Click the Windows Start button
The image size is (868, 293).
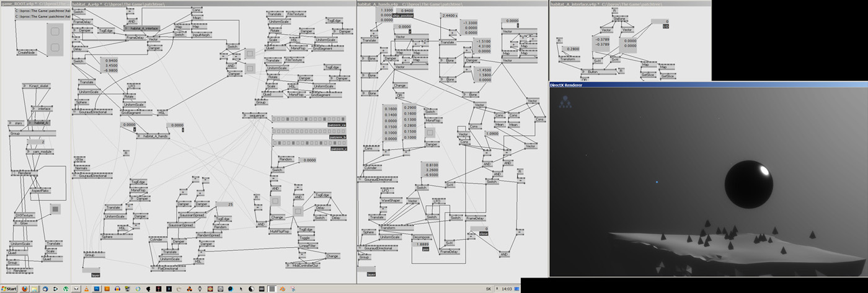[x=9, y=289]
